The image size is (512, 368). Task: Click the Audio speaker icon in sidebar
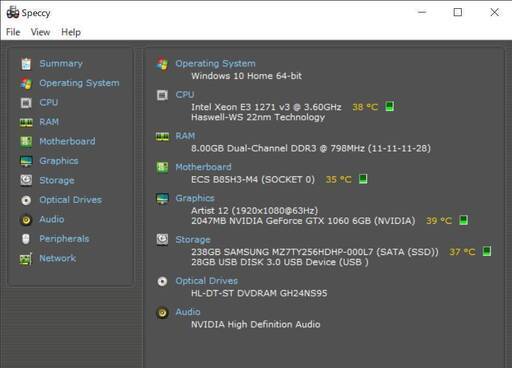pos(26,220)
